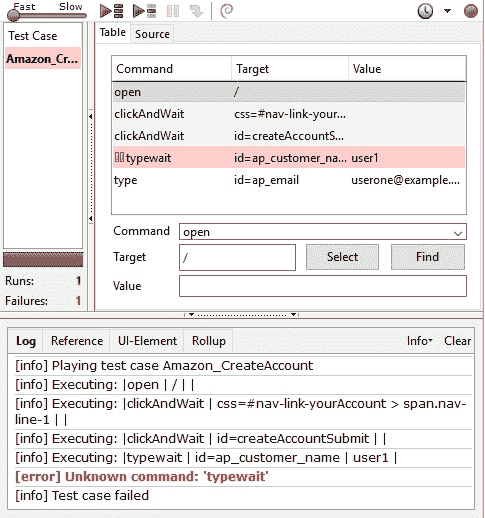Apply rollup rules with the swirl icon
This screenshot has height=518, width=485.
click(227, 11)
